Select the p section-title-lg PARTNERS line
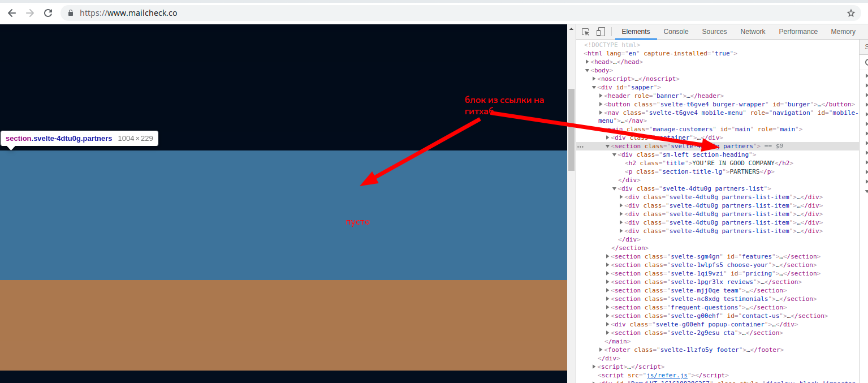 pos(699,171)
